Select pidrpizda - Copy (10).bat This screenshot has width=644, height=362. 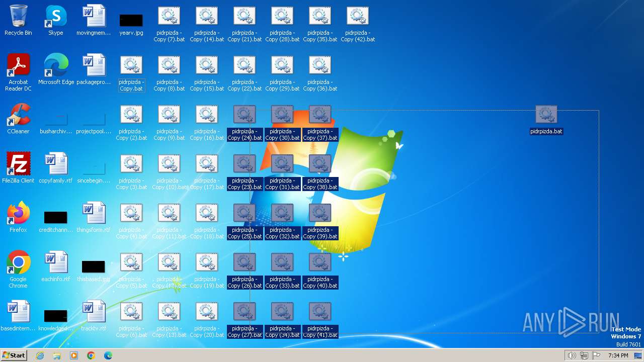pos(169,171)
